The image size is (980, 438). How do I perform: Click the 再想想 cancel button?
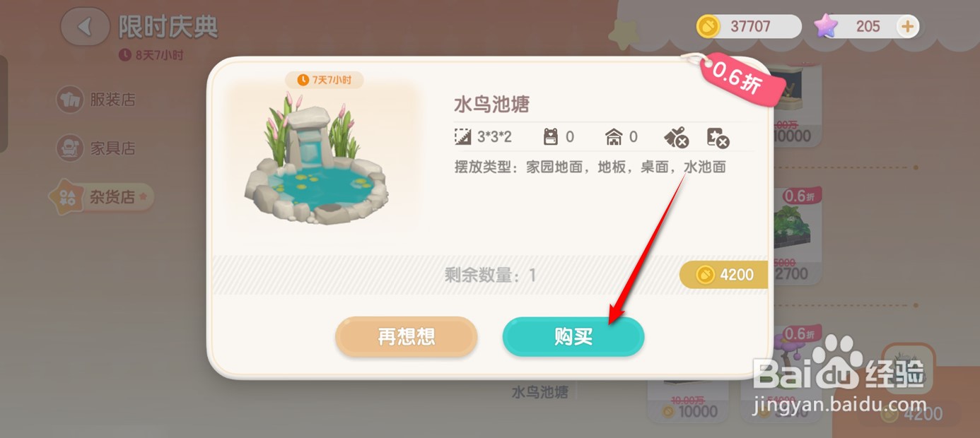(x=407, y=337)
